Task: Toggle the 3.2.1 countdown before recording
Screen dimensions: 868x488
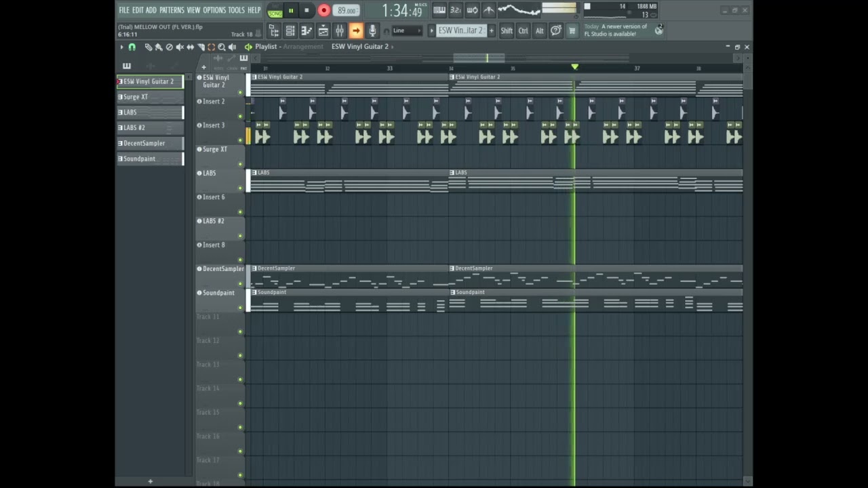Action: pos(456,10)
